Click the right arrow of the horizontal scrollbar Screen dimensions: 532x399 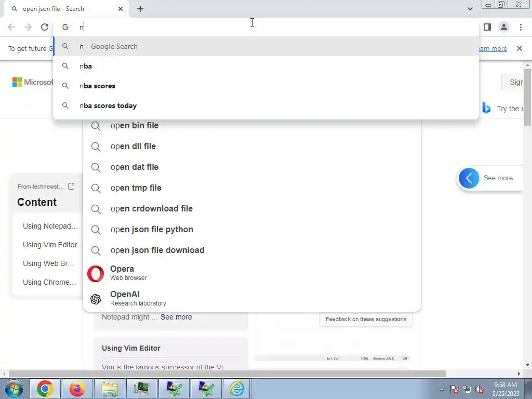coord(519,374)
